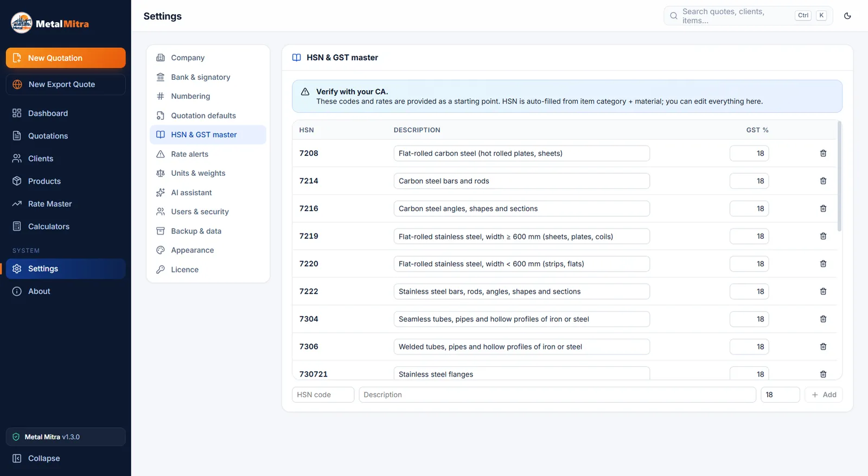Click the new Description field
This screenshot has width=868, height=476.
557,395
